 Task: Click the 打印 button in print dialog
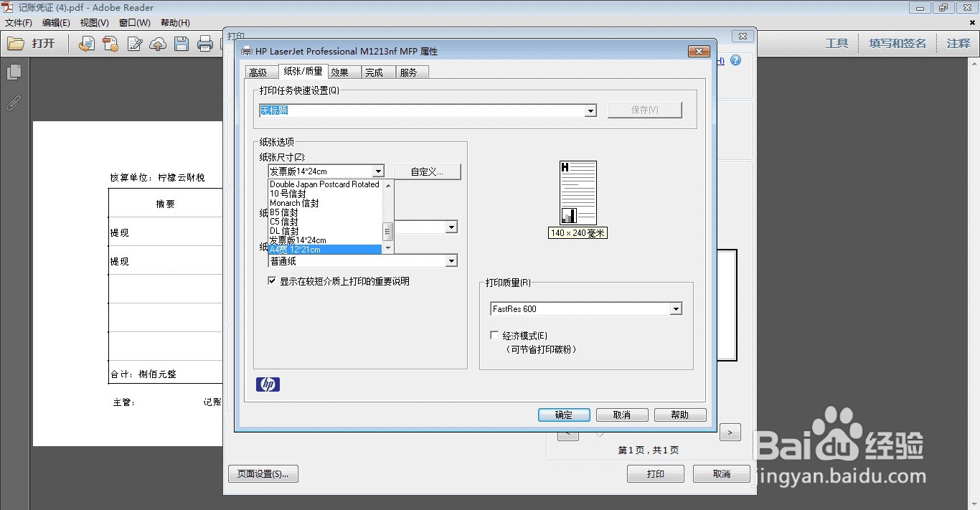656,473
